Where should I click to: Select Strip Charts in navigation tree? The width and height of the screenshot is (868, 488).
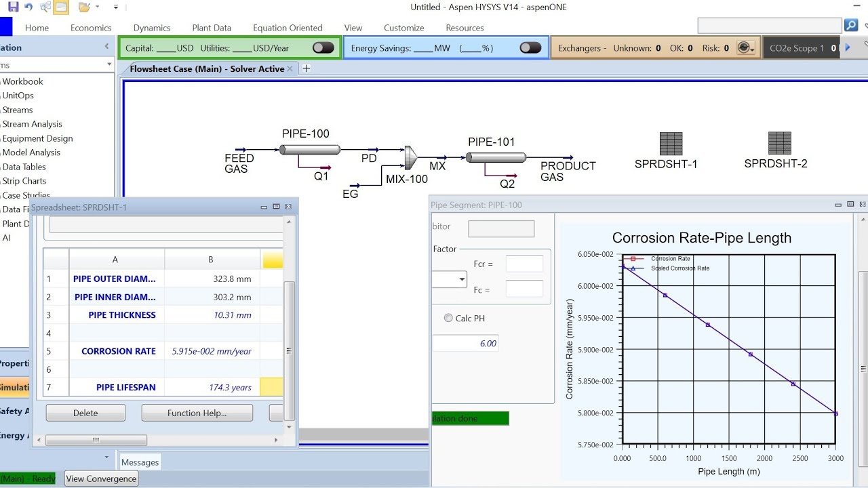[24, 181]
